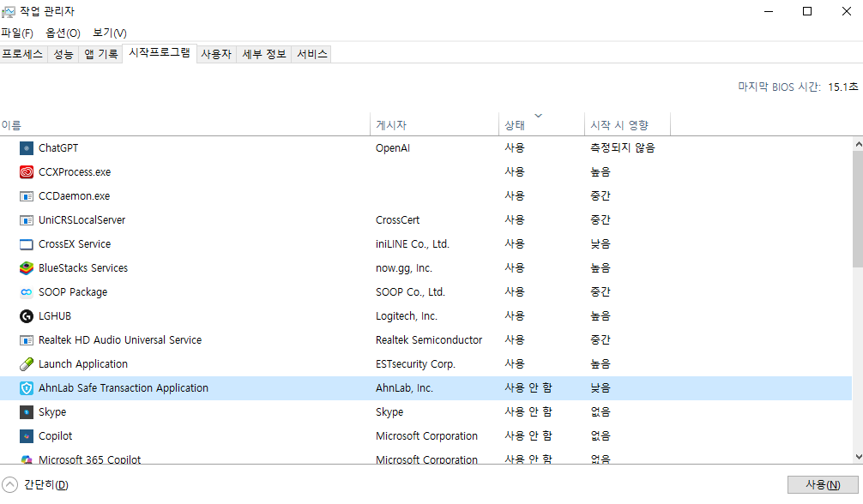Screen dimensions: 863x504
Task: Sort by the 이름 column header
Action: (x=185, y=125)
